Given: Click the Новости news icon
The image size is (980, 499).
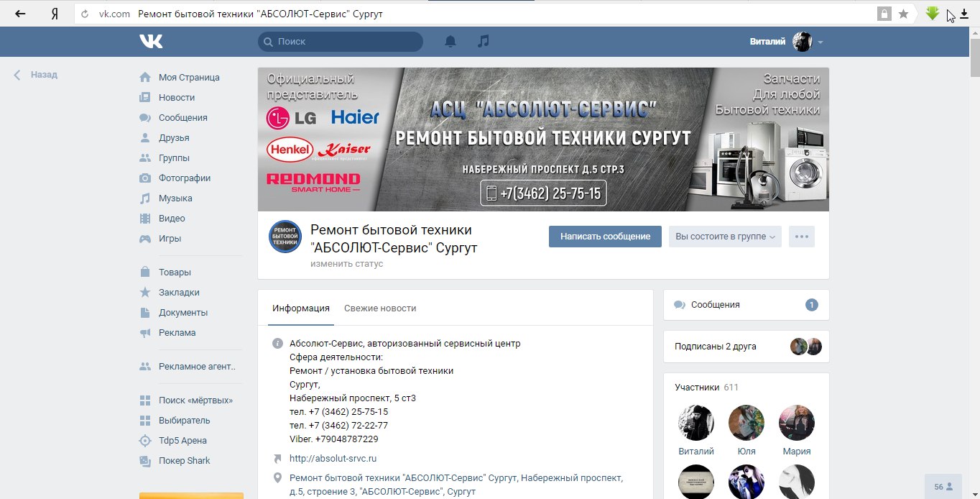Looking at the screenshot, I should [145, 98].
